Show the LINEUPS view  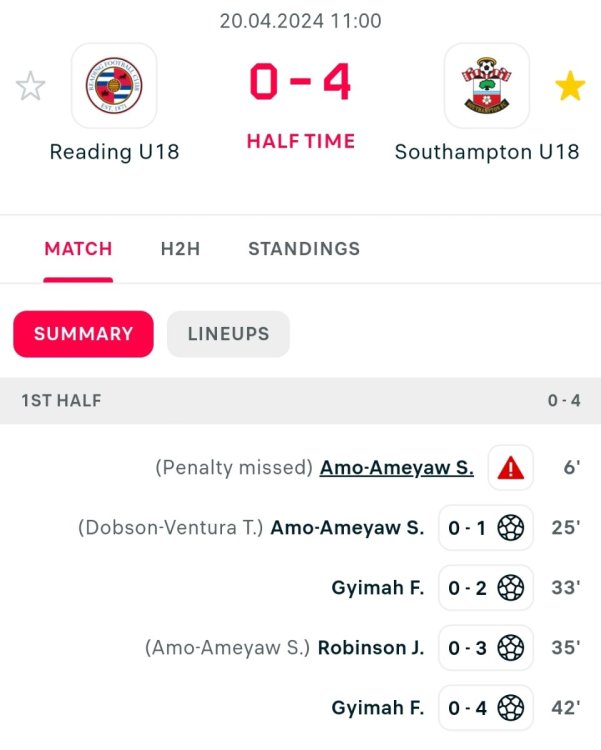tap(228, 334)
